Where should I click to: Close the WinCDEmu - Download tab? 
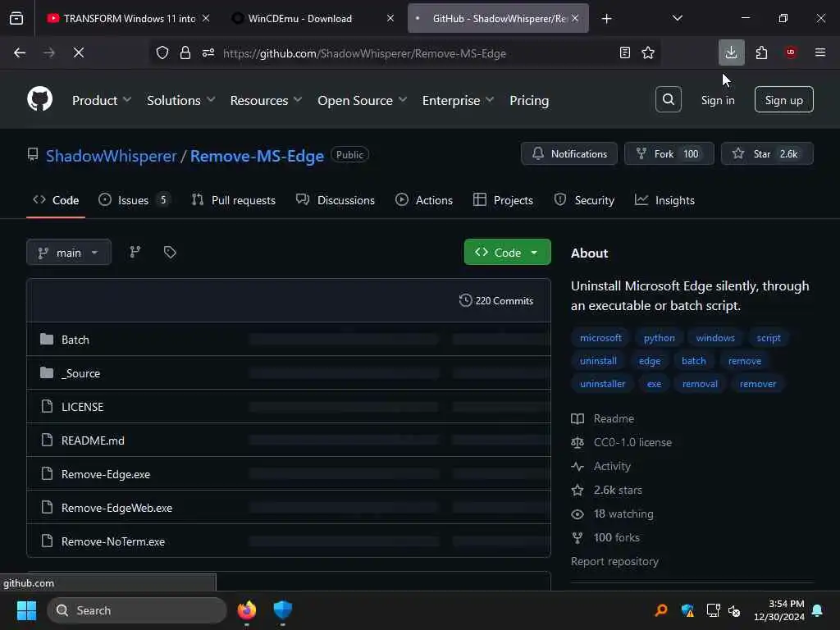pos(390,18)
